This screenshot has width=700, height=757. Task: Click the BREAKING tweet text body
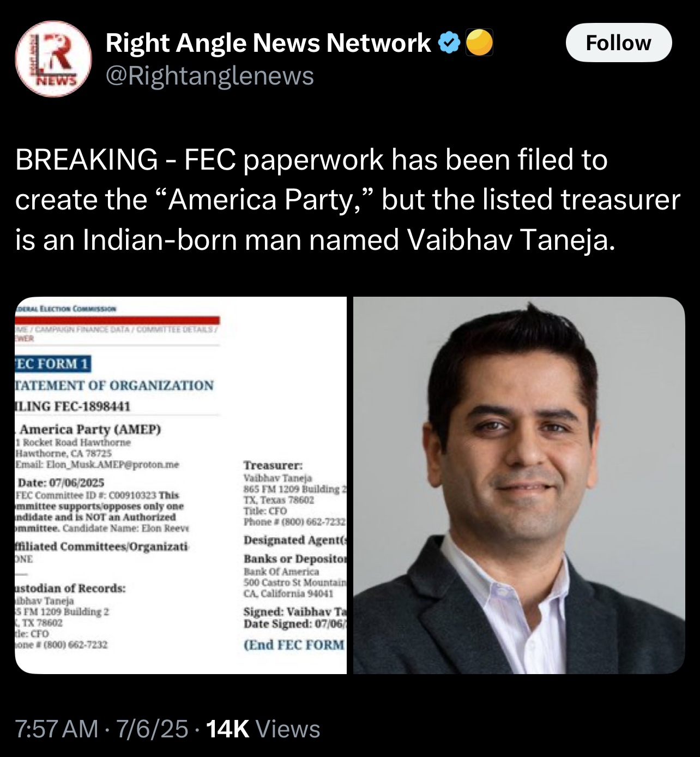348,200
